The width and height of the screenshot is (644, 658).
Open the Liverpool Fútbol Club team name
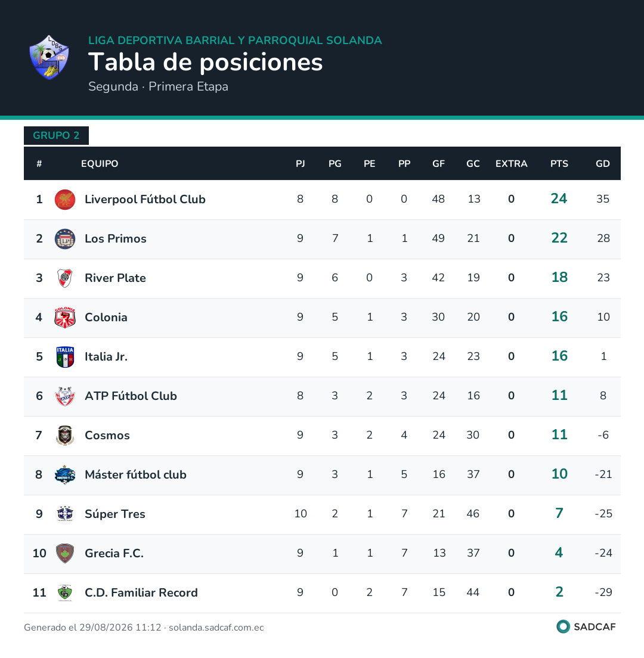coord(145,199)
